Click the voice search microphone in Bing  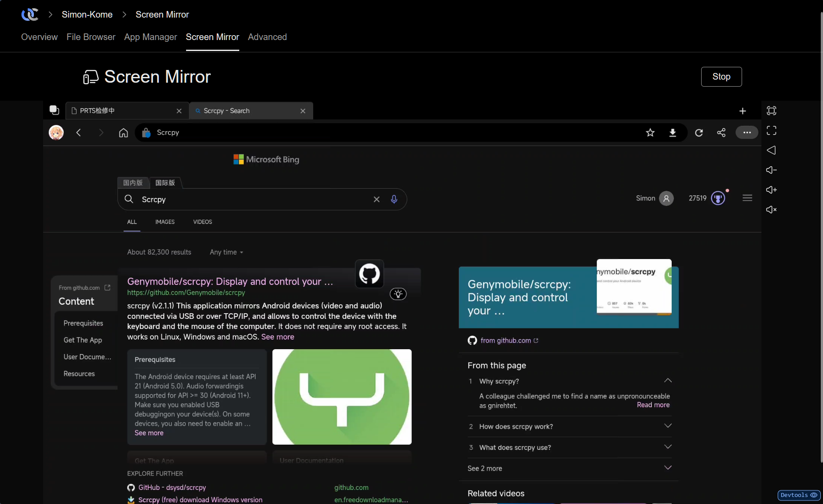[x=394, y=199]
